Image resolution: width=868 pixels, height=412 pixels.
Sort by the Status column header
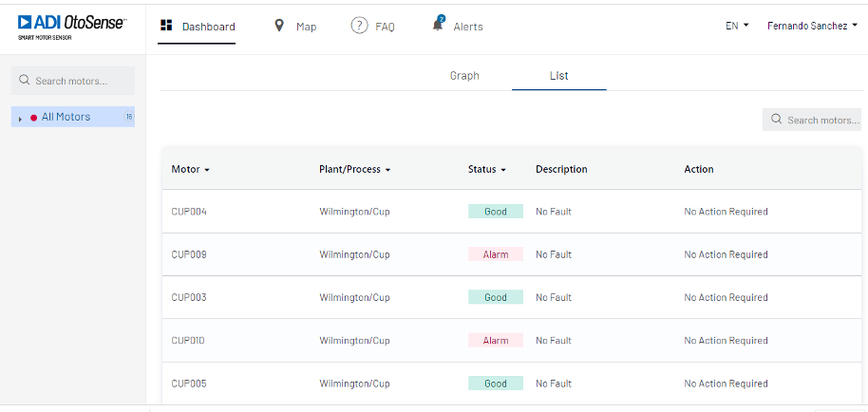tap(487, 169)
